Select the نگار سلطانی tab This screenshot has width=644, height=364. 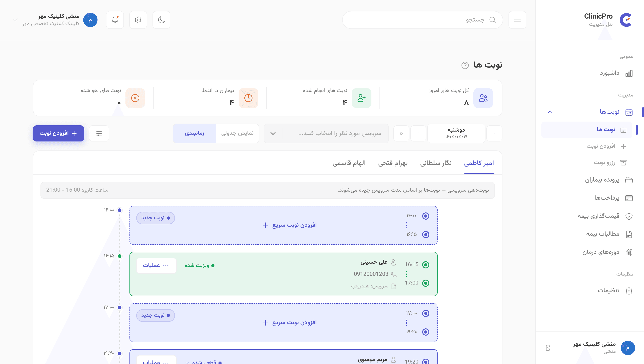(x=436, y=163)
